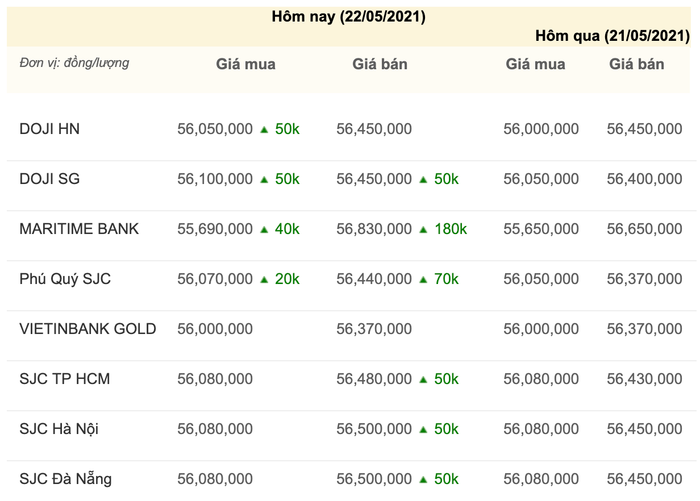Click MARITIME BANK buy price 55,690,000
Viewport: 700px width, 501px height.
pyautogui.click(x=215, y=229)
